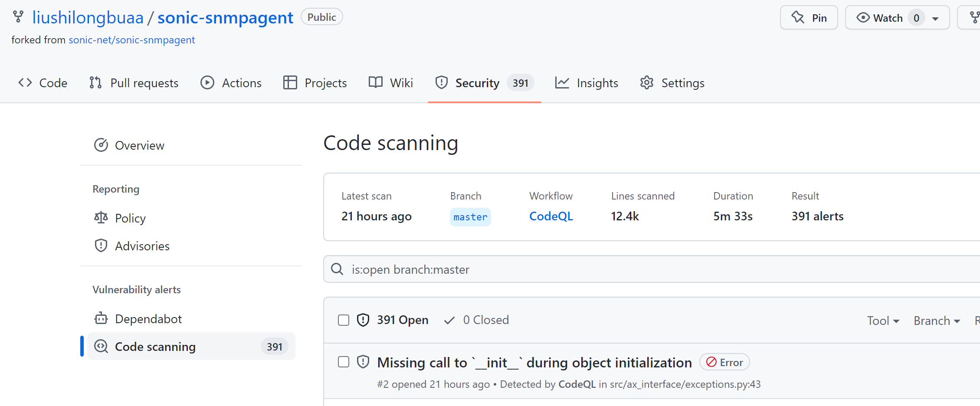
Task: Tick the checkbox for Missing call to __init__ alert
Action: click(x=344, y=362)
